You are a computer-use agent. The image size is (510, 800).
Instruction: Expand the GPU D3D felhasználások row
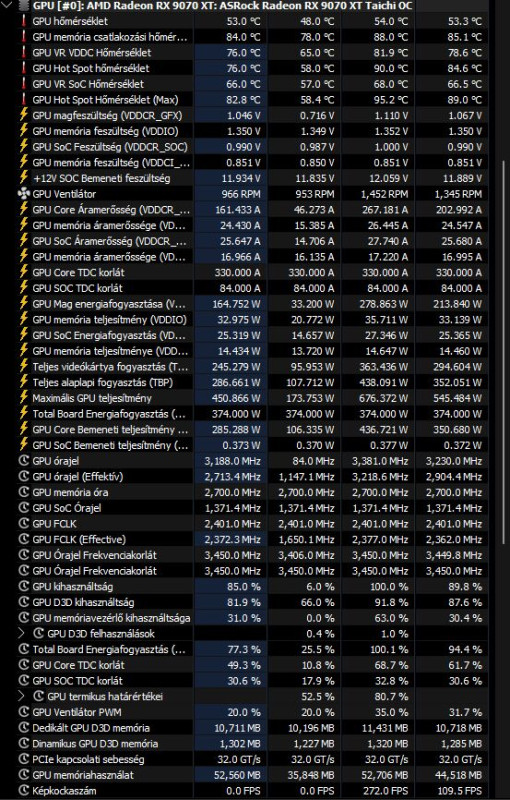coord(21,634)
